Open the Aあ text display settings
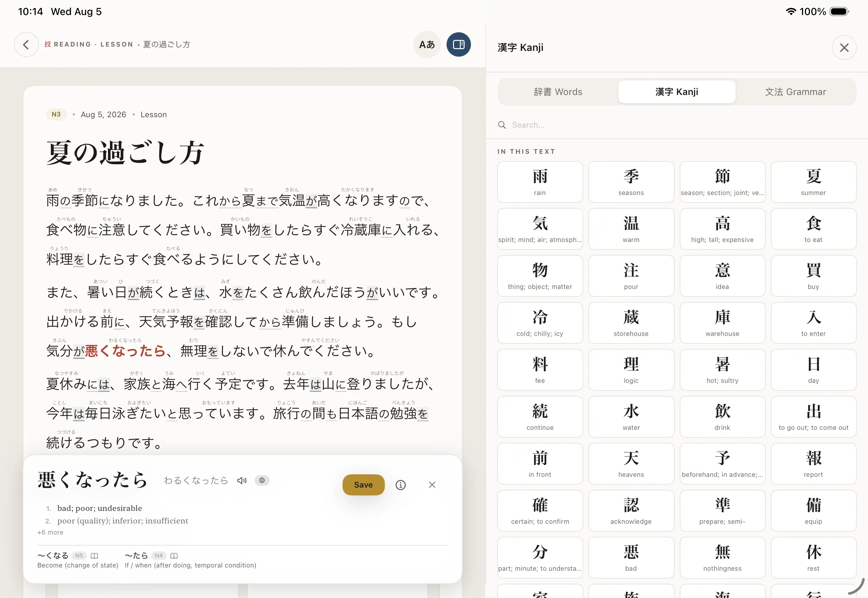This screenshot has height=598, width=868. click(427, 44)
